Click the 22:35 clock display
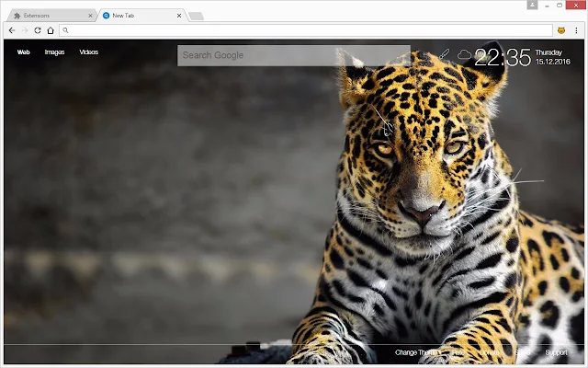588x368 pixels. click(503, 57)
